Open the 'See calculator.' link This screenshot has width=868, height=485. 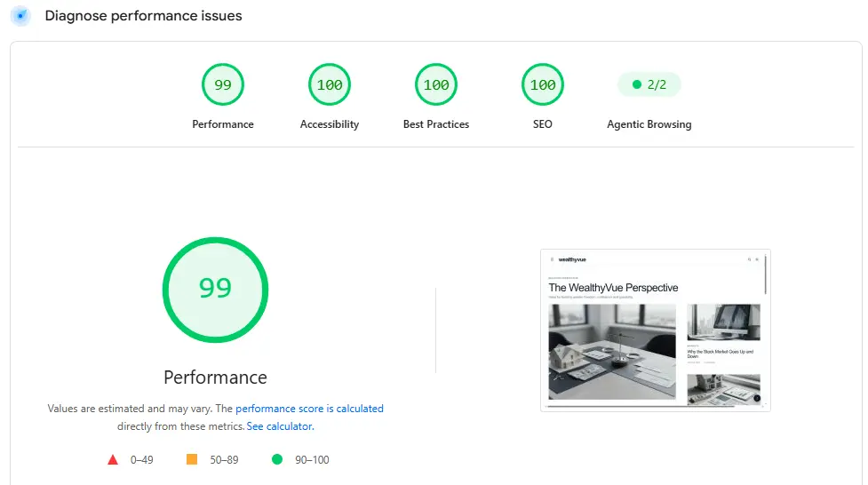(x=280, y=426)
